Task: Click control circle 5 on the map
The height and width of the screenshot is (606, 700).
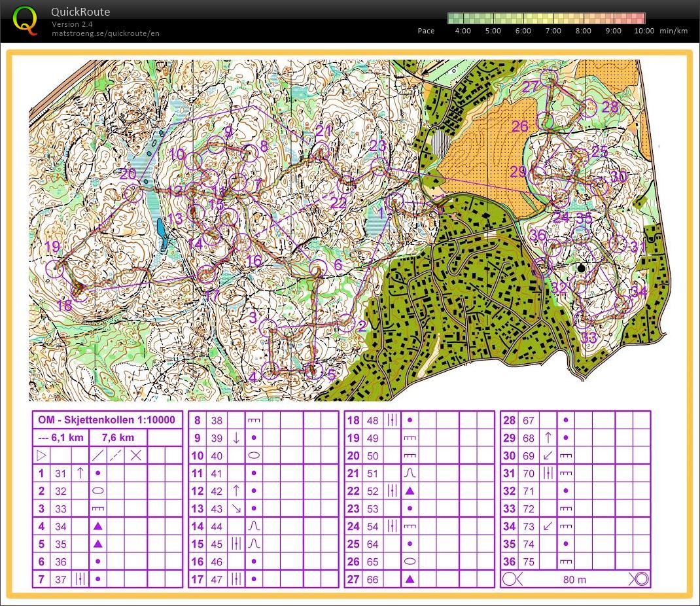Action: tap(314, 371)
